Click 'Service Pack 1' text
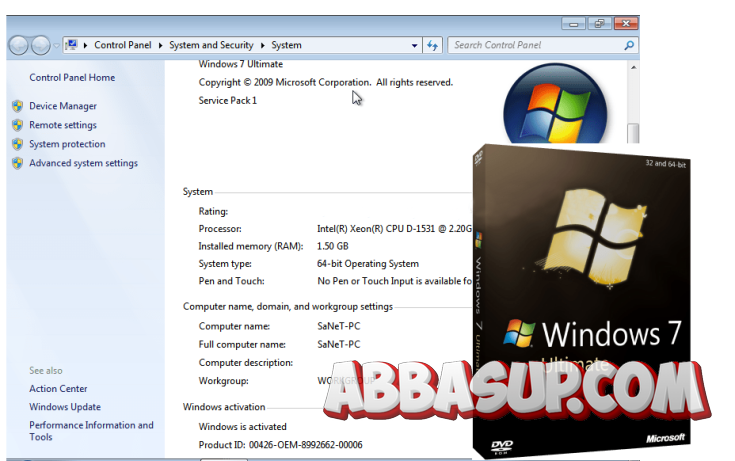This screenshot has height=461, width=735. pos(227,100)
